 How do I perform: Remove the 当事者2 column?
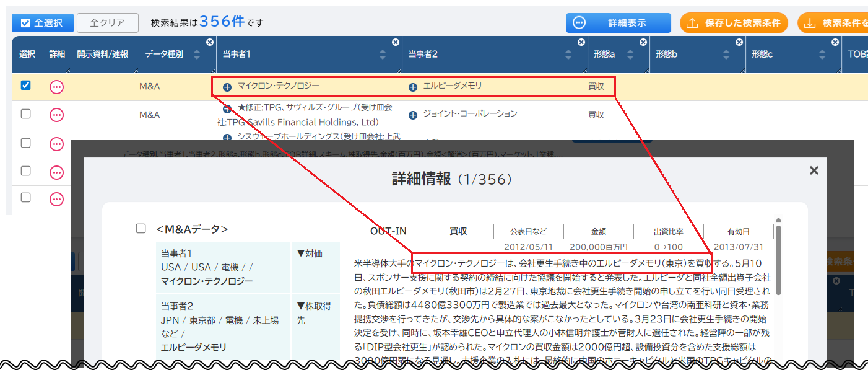pyautogui.click(x=581, y=42)
